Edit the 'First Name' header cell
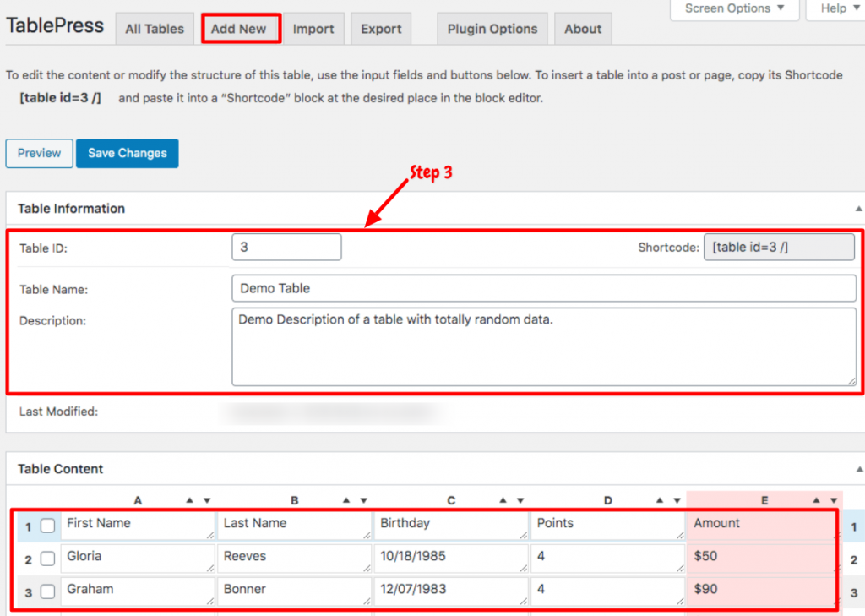The height and width of the screenshot is (616, 865). click(x=138, y=526)
